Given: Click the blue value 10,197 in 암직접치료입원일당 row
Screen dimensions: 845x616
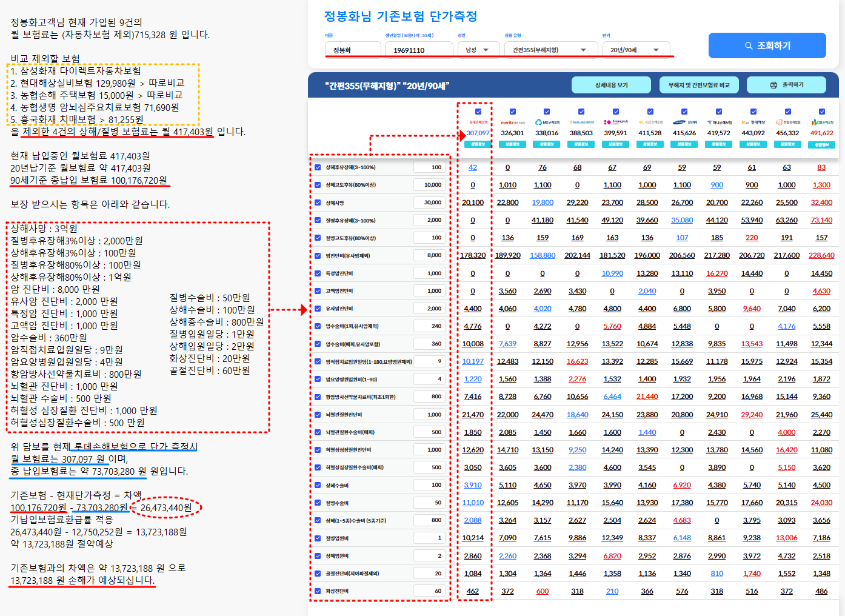Looking at the screenshot, I should tap(473, 361).
